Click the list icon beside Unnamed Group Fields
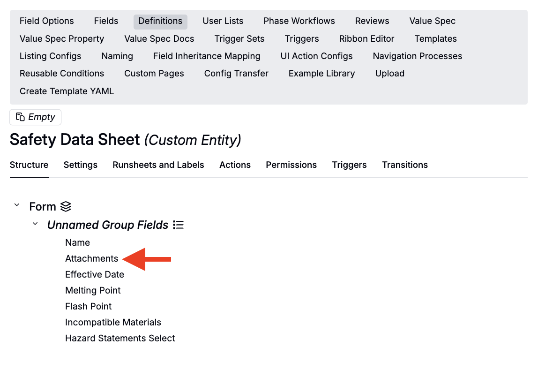 [178, 225]
